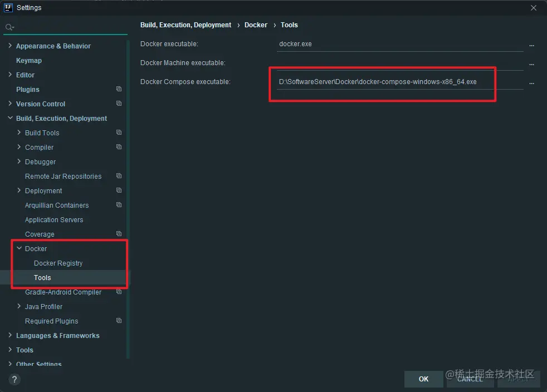Image resolution: width=547 pixels, height=392 pixels.
Task: Expand Appearance & Behavior section
Action: pyautogui.click(x=10, y=46)
